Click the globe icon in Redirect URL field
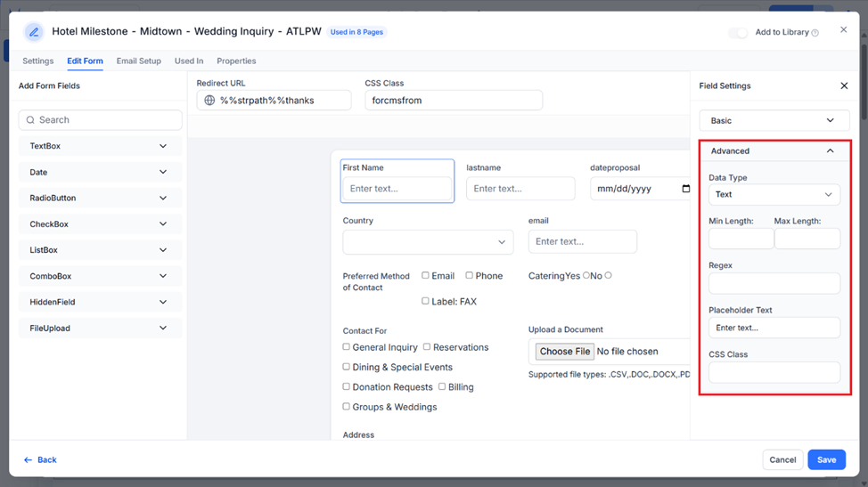 pyautogui.click(x=209, y=100)
